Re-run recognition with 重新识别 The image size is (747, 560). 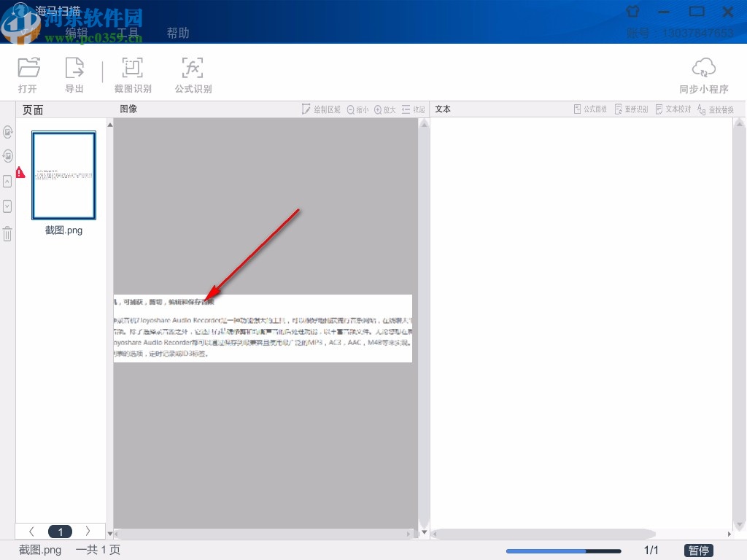pyautogui.click(x=631, y=109)
